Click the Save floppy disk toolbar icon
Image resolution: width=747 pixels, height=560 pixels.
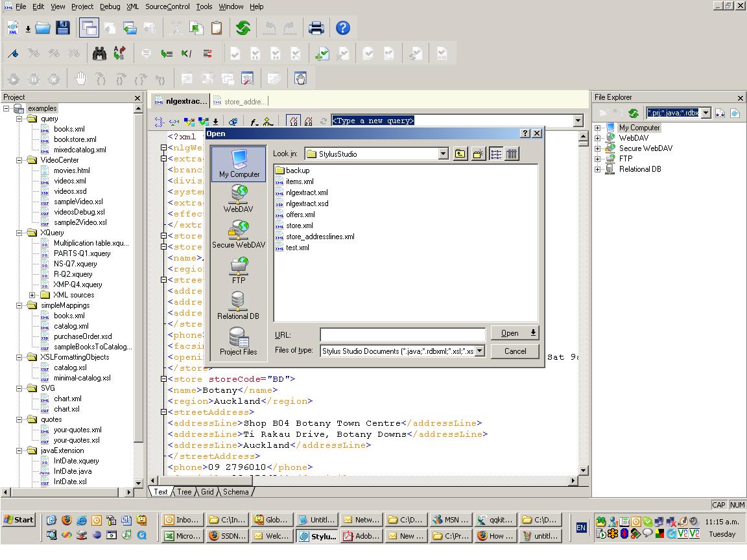click(62, 28)
